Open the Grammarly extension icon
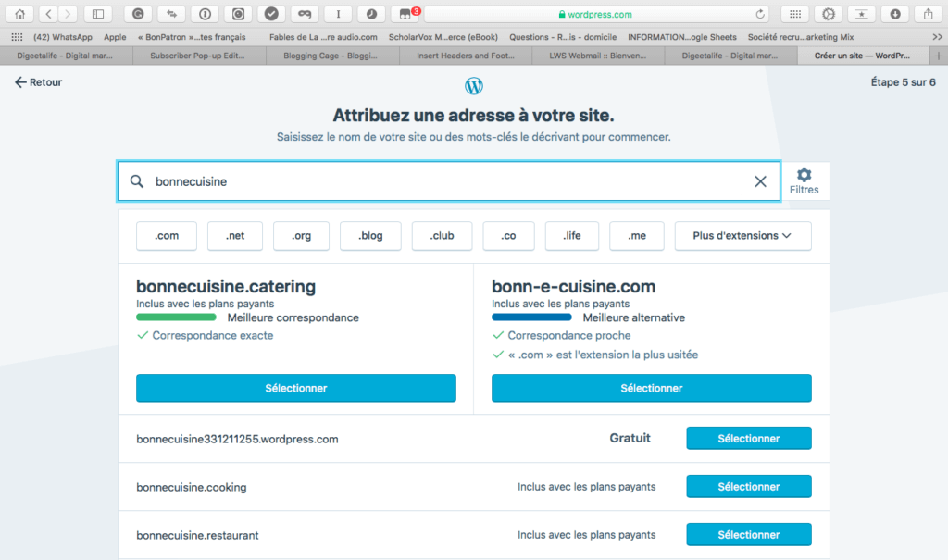948x560 pixels. [x=138, y=14]
